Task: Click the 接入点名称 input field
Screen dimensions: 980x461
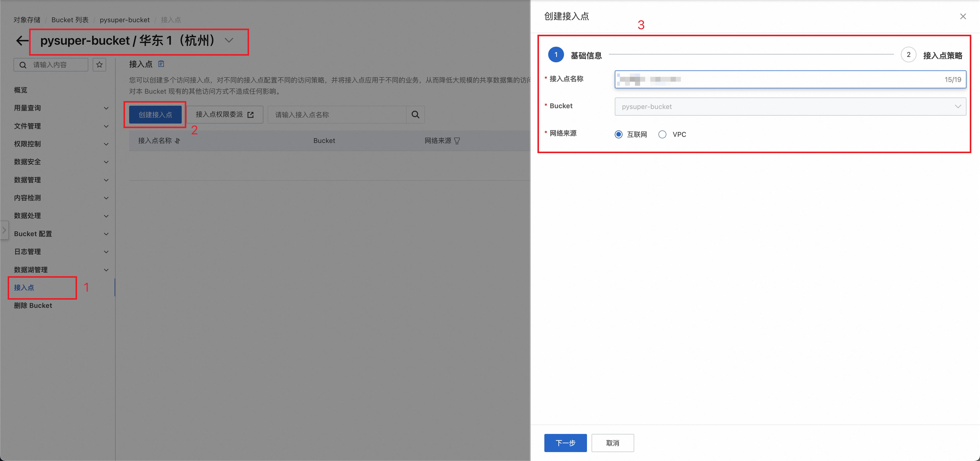Action: pos(790,79)
